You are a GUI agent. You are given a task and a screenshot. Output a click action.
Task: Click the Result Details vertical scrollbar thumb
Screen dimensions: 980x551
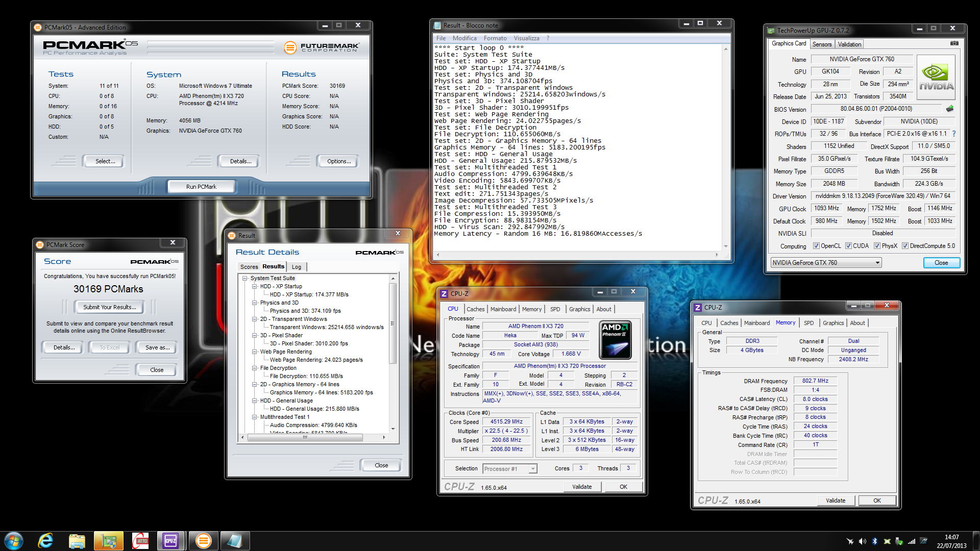coord(393,323)
